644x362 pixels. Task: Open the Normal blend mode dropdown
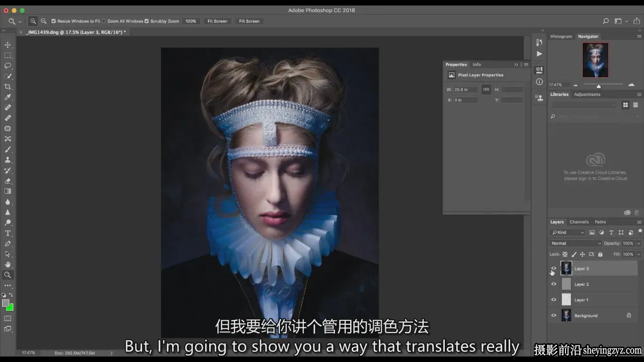[x=576, y=243]
